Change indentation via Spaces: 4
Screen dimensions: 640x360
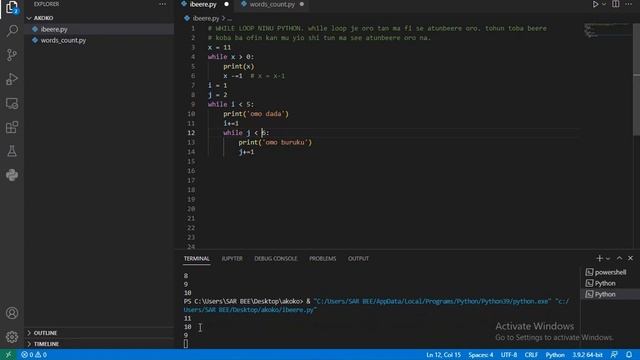481,355
